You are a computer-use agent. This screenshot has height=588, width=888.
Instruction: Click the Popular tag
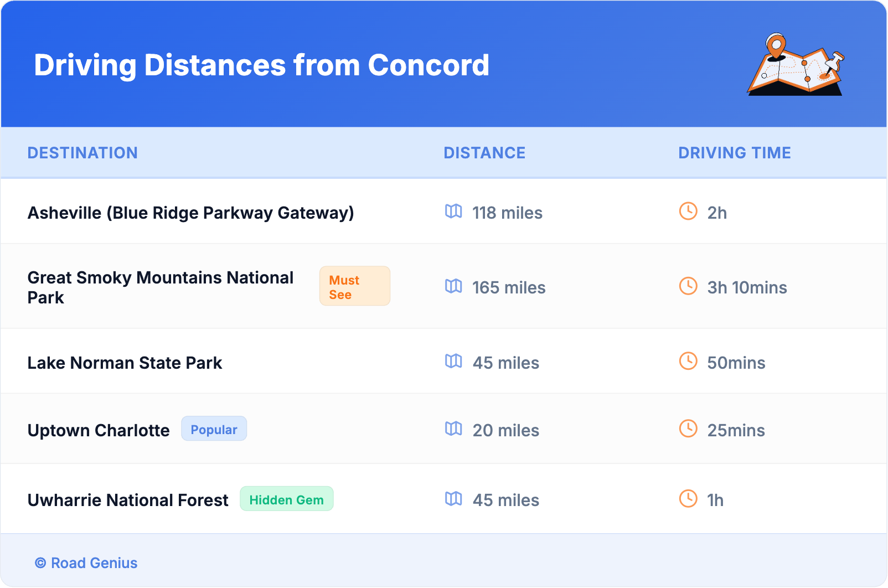coord(214,429)
